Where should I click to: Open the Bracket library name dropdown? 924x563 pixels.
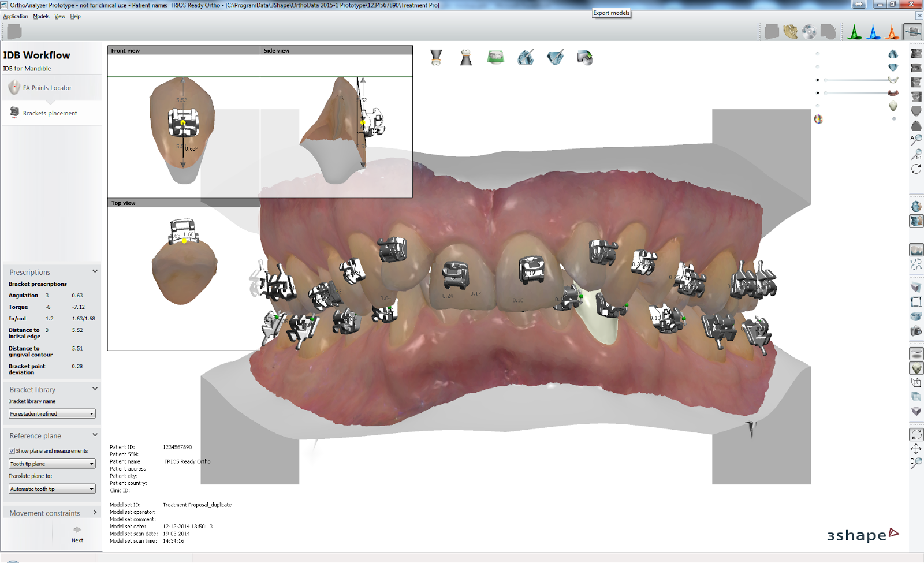(x=52, y=414)
